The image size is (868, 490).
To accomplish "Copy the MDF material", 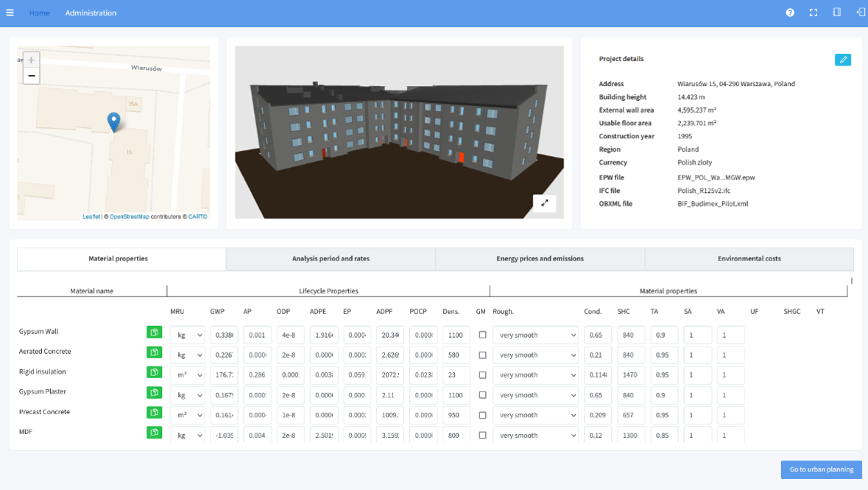I will click(155, 432).
